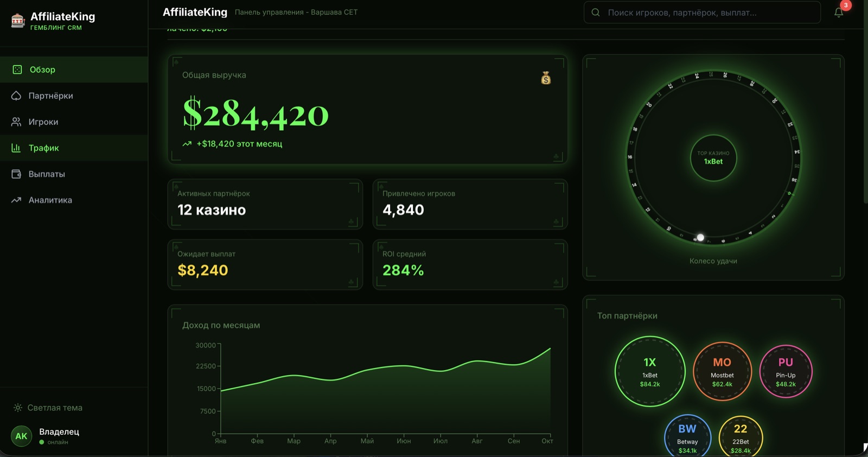Screen dimensions: 868x457
Task: Open the Привлечено игроков card
Action: [470, 204]
